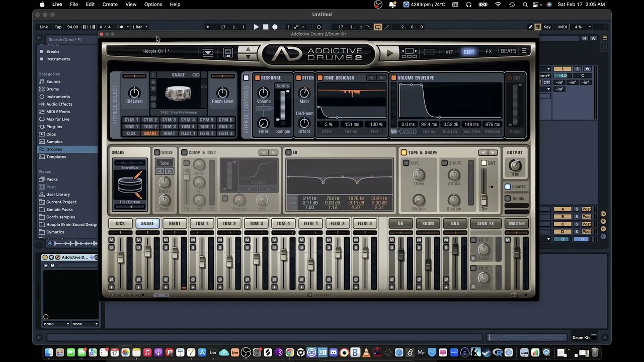
Task: Open the preset browser icon in Addictive Drums
Action: (x=208, y=52)
